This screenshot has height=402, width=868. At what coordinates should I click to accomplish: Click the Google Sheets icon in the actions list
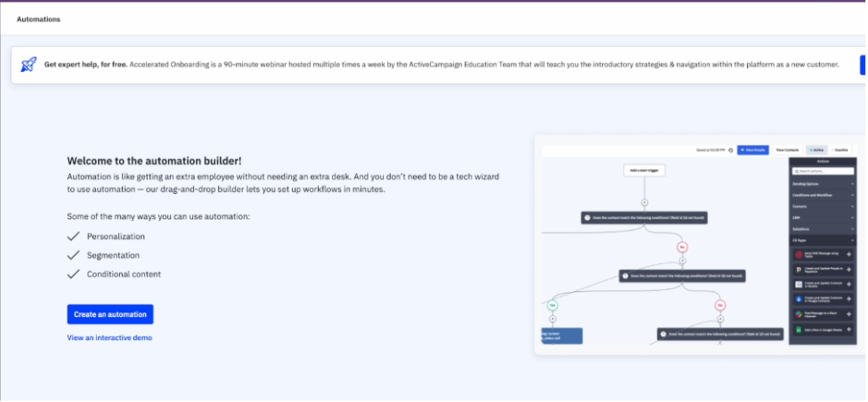tap(797, 330)
